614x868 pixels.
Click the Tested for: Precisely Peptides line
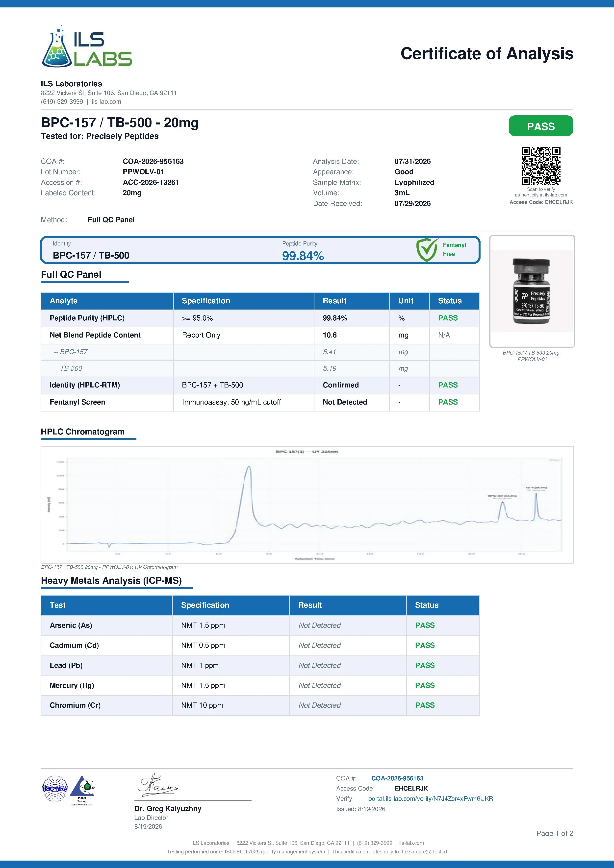pos(100,136)
